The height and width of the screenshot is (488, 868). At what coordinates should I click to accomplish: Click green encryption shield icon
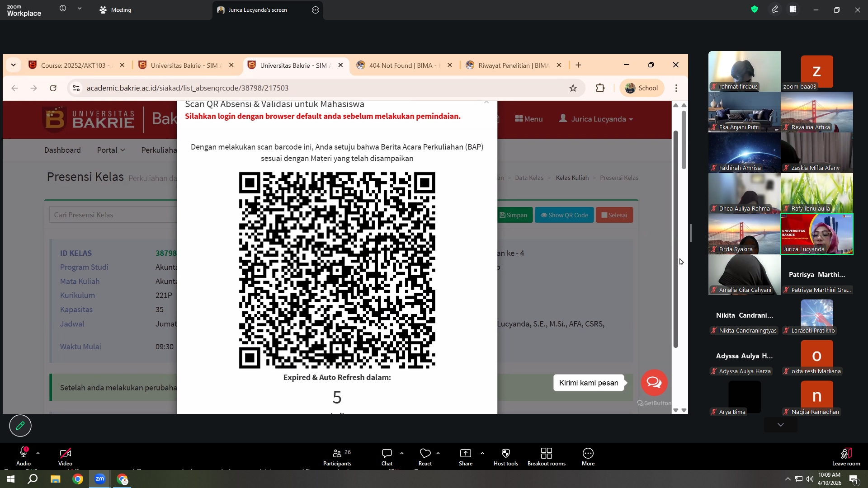[x=755, y=9]
